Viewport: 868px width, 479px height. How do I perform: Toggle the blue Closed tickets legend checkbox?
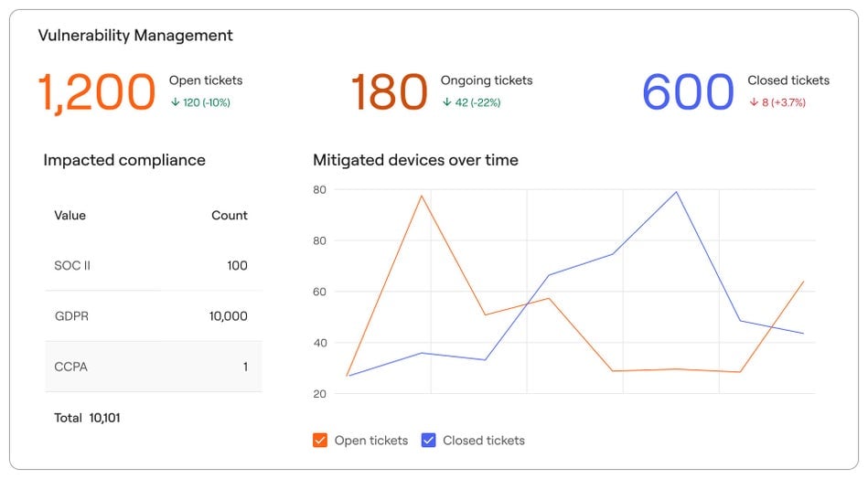coord(428,440)
